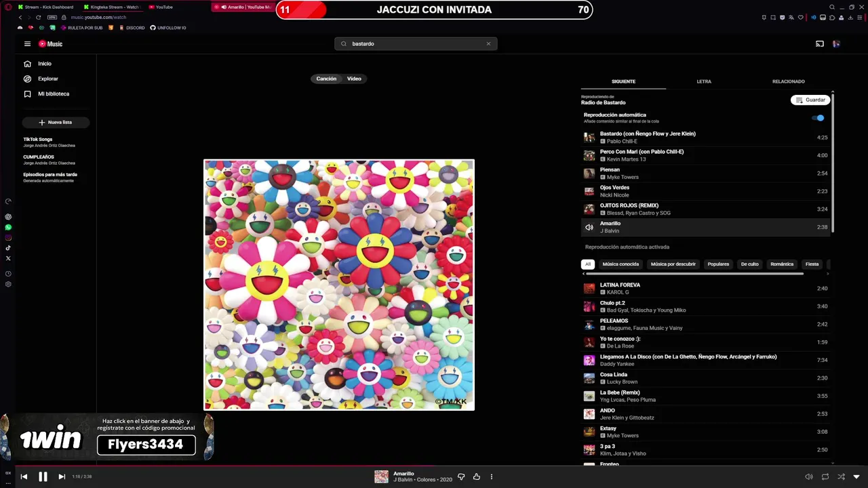Dislike the song Amarillo

[x=461, y=476]
